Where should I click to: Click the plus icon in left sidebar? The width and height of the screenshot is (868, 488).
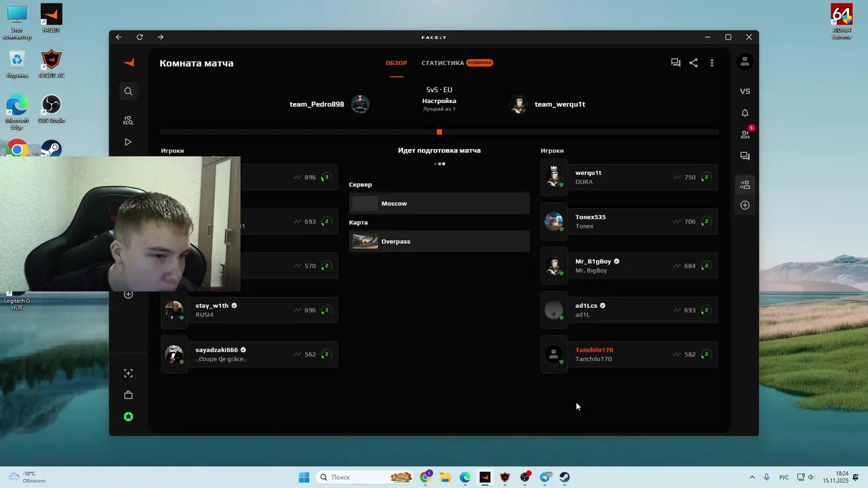(128, 294)
